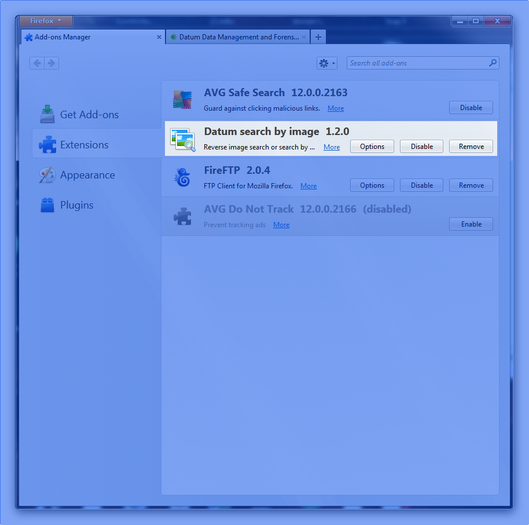Open More link for Datum search

pyautogui.click(x=332, y=147)
